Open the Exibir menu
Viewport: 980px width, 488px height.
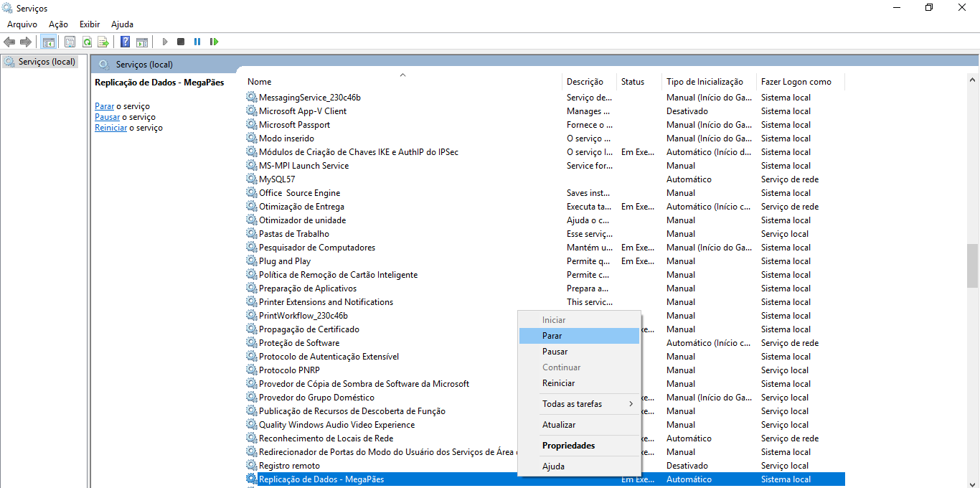90,24
